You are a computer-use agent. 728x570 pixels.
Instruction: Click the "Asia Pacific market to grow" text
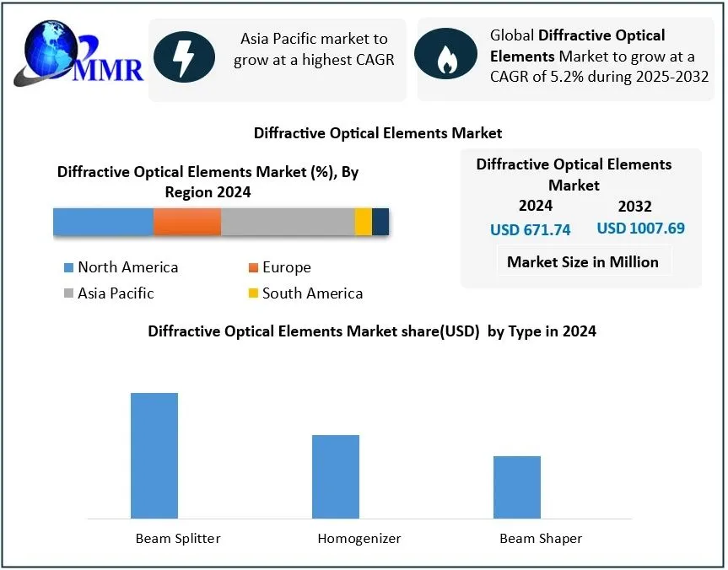314,50
